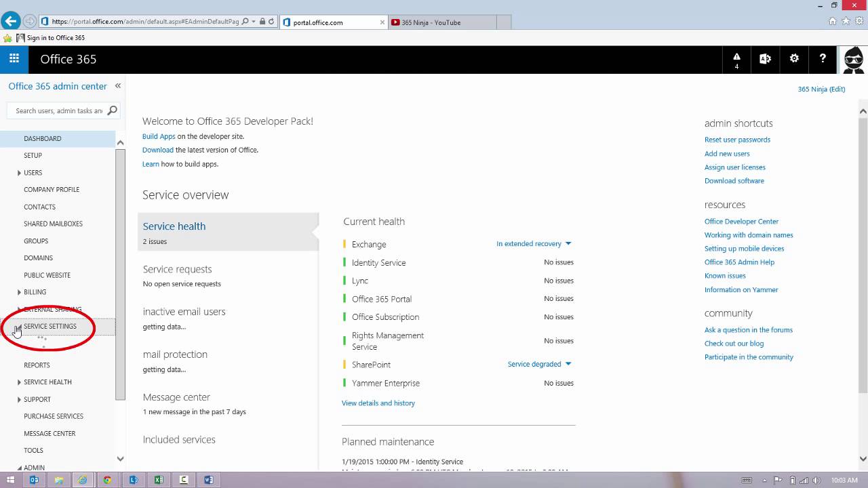Click the Download Office link
Viewport: 868px width, 488px height.
pos(158,150)
